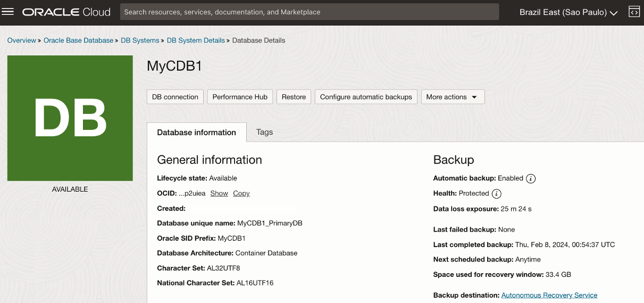This screenshot has height=303, width=644.
Task: Focus the search resources input field
Action: click(x=310, y=12)
